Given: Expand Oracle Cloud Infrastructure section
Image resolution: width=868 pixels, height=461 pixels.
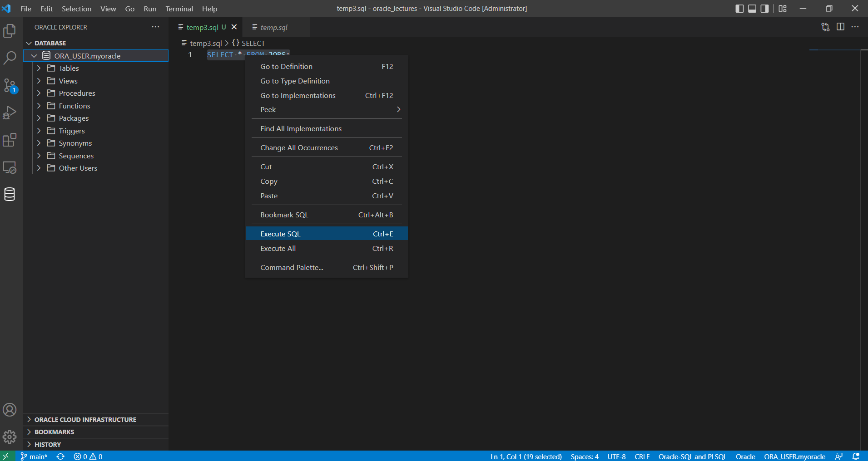Looking at the screenshot, I should click(96, 420).
